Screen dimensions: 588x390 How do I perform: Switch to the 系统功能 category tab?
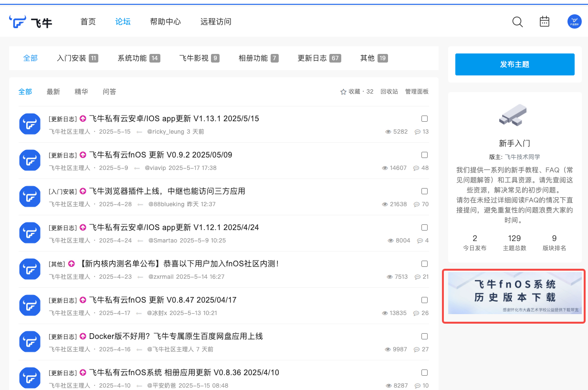(139, 58)
